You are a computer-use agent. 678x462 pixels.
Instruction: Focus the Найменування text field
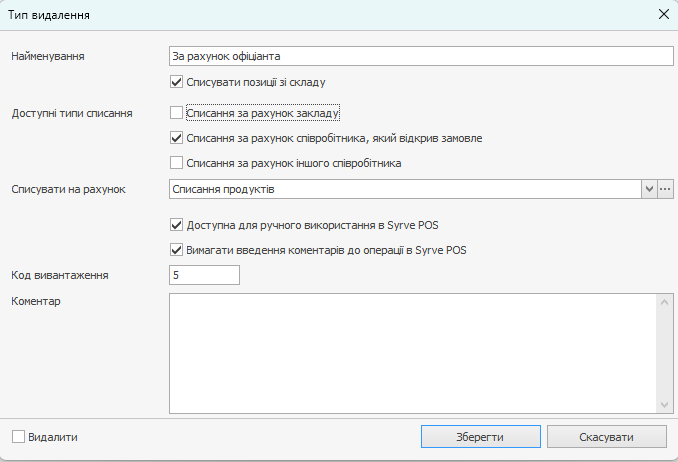[x=420, y=56]
